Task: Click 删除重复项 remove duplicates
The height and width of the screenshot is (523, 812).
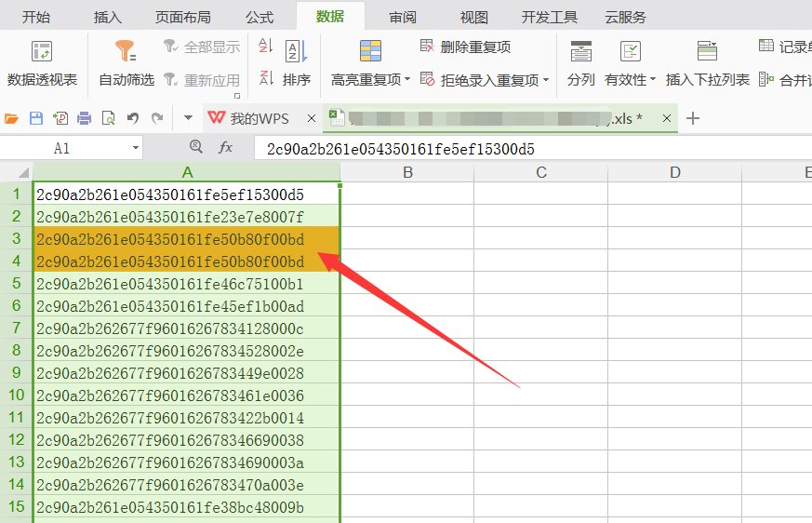Action: click(466, 47)
